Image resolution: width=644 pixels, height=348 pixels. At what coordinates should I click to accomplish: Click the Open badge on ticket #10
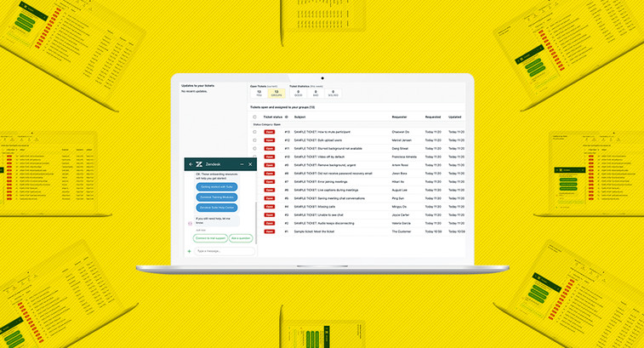pos(270,157)
